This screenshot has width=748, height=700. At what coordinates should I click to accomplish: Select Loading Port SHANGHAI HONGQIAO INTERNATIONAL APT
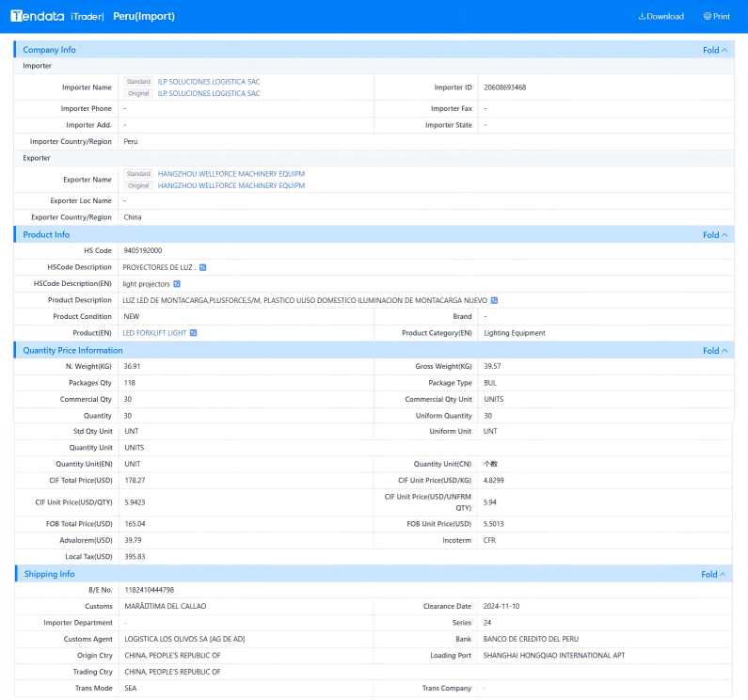[554, 656]
